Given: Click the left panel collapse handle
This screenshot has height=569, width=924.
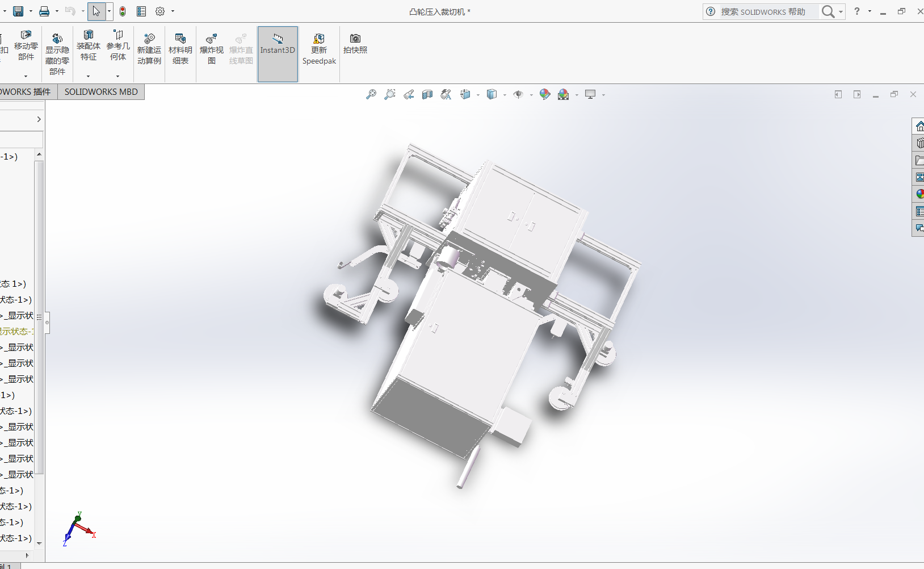Looking at the screenshot, I should [47, 323].
